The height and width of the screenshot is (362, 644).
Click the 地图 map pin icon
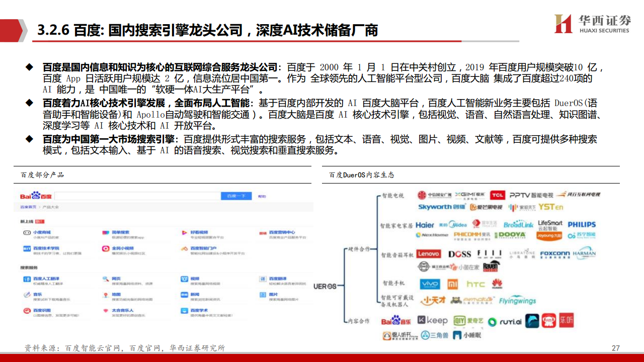tap(106, 295)
